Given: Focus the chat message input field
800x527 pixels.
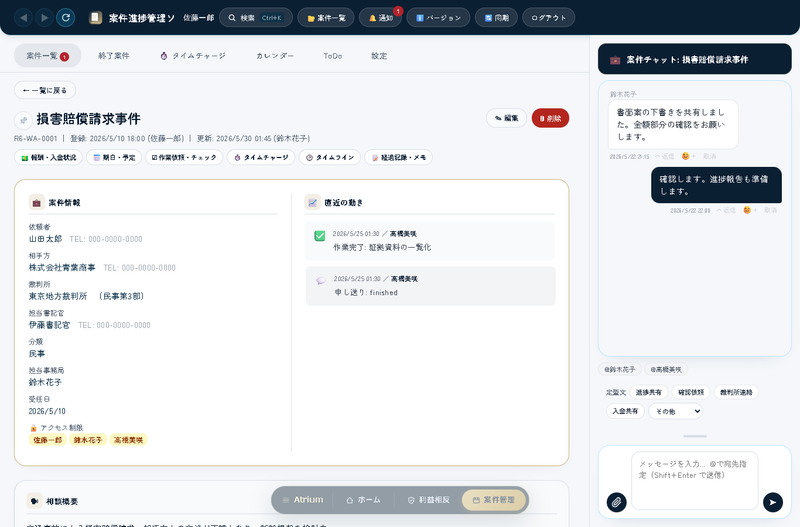Looking at the screenshot, I should (x=695, y=480).
